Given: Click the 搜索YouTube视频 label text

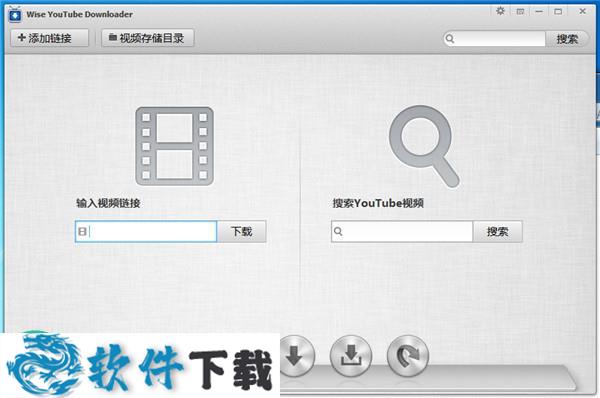Looking at the screenshot, I should pos(378,203).
